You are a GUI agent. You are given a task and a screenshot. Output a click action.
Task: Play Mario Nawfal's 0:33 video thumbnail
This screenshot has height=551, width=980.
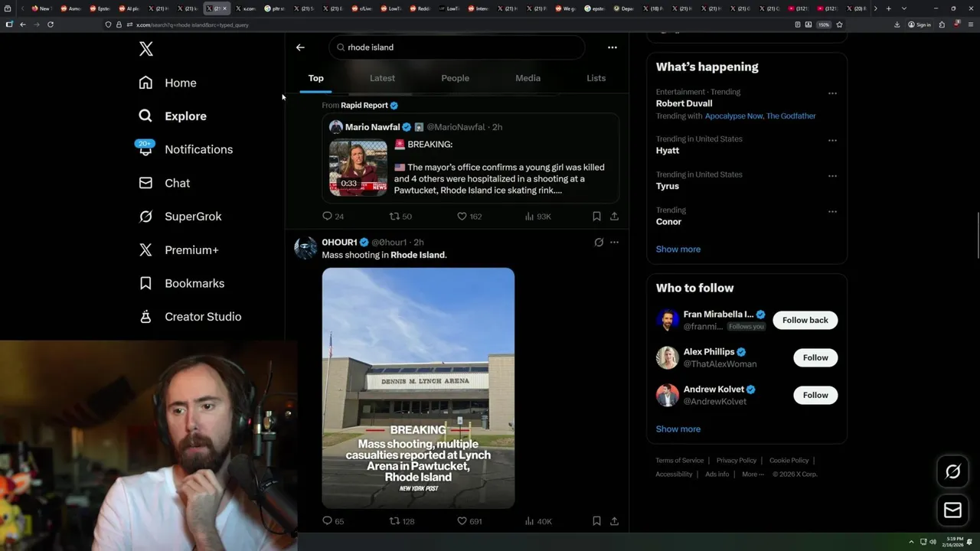(x=358, y=168)
